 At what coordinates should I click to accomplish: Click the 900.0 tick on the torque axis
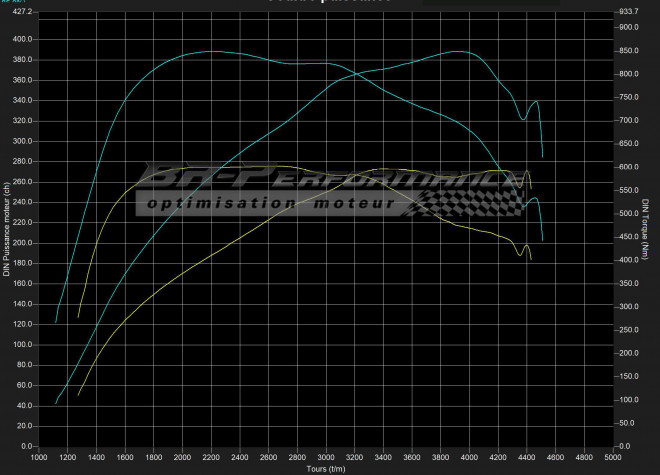(x=631, y=28)
